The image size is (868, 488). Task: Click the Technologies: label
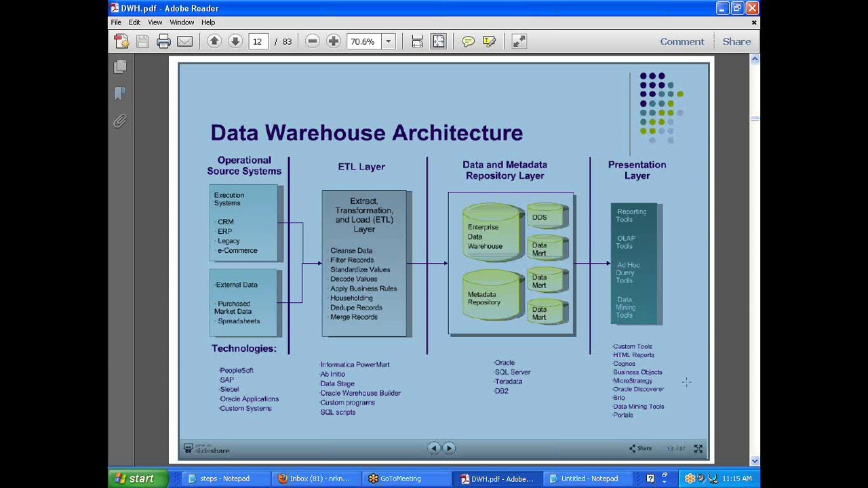244,348
